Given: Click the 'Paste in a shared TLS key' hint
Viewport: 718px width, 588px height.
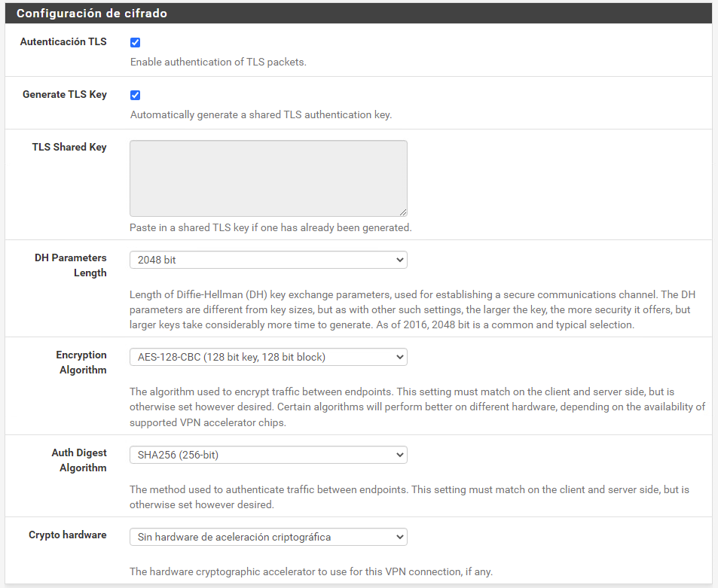Looking at the screenshot, I should click(x=270, y=227).
